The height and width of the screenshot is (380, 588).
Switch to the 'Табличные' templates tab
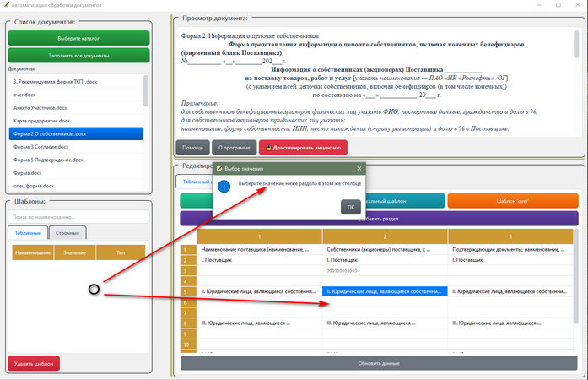coord(28,233)
